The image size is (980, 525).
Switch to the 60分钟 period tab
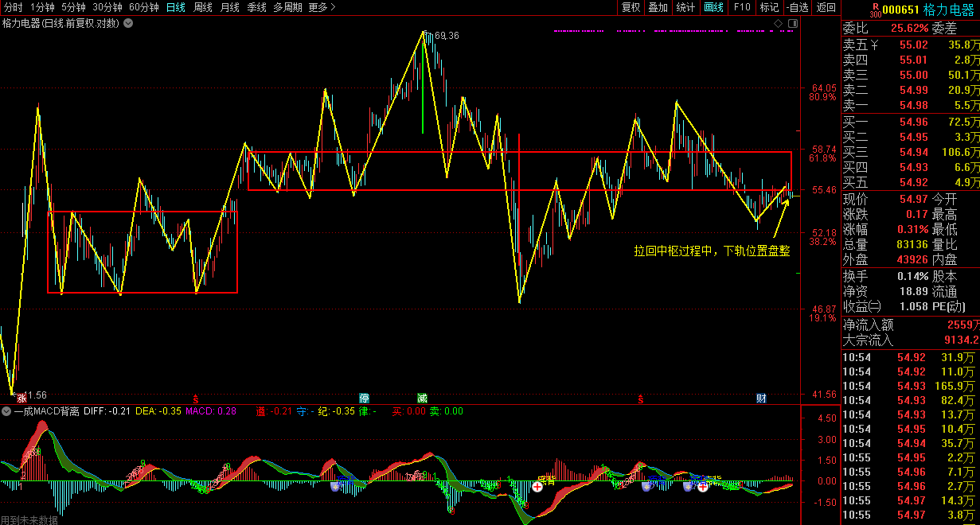(144, 7)
